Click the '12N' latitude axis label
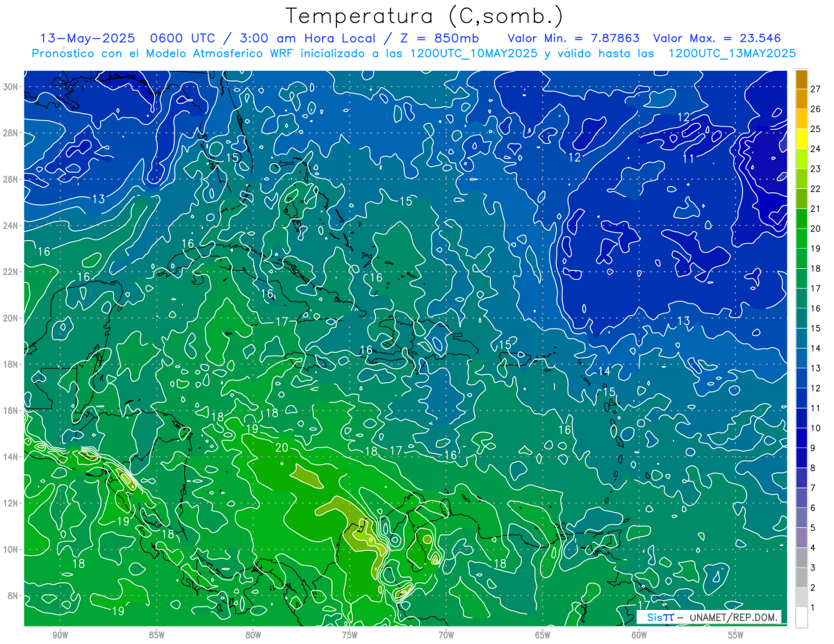Image resolution: width=834 pixels, height=644 pixels. point(11,503)
